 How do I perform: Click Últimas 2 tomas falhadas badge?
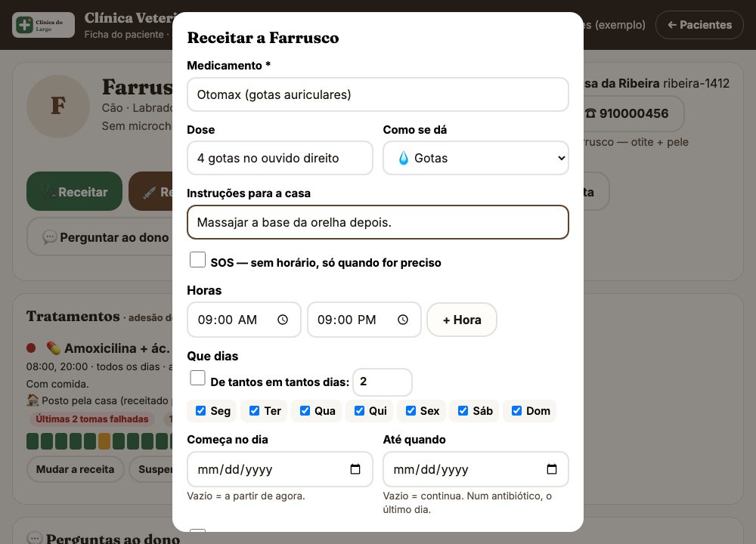pyautogui.click(x=92, y=419)
